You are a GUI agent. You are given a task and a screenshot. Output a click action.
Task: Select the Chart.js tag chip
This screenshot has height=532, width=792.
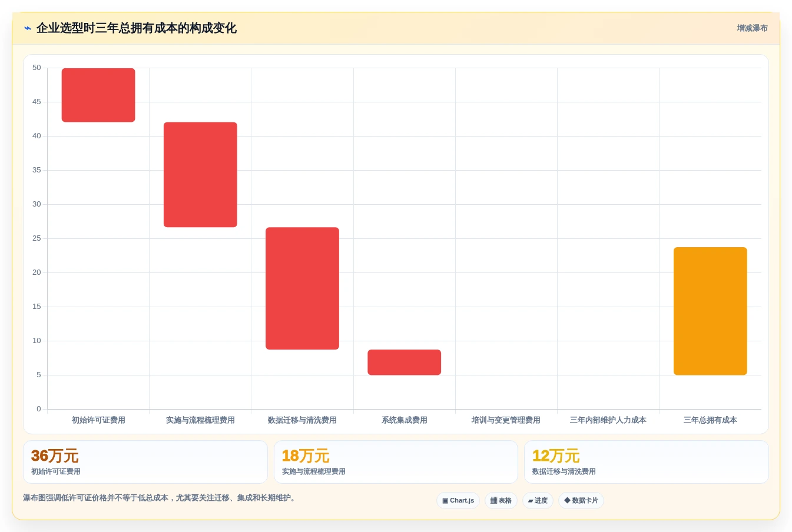pyautogui.click(x=458, y=501)
